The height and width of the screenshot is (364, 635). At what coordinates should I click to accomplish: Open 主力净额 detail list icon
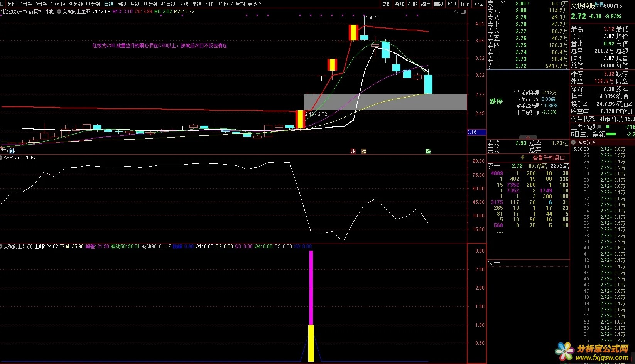(x=599, y=127)
